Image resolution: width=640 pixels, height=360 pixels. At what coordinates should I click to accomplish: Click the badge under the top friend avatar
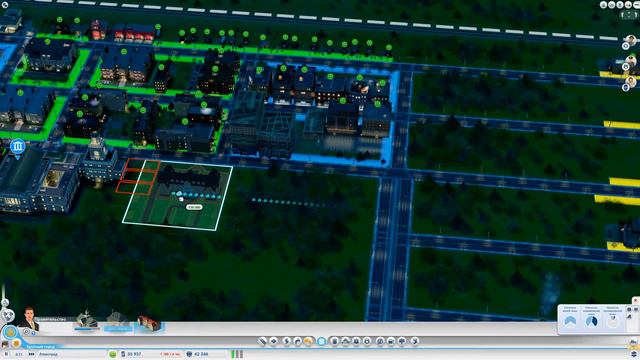click(x=626, y=46)
